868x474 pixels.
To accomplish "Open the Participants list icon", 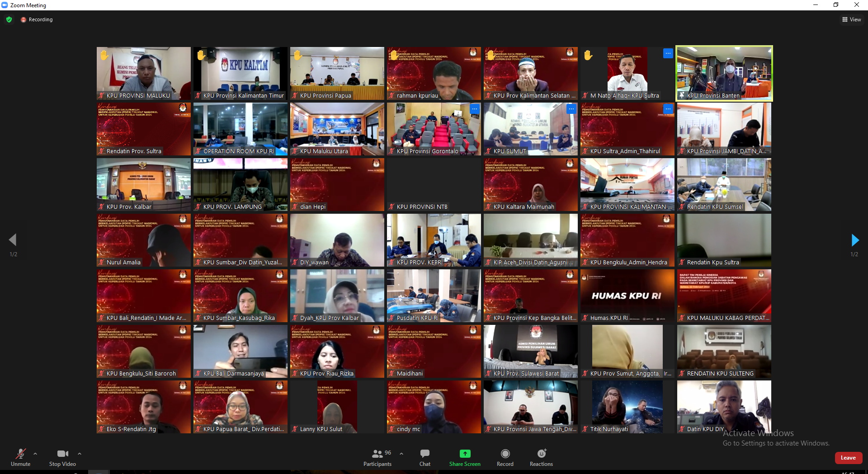I will 377,454.
